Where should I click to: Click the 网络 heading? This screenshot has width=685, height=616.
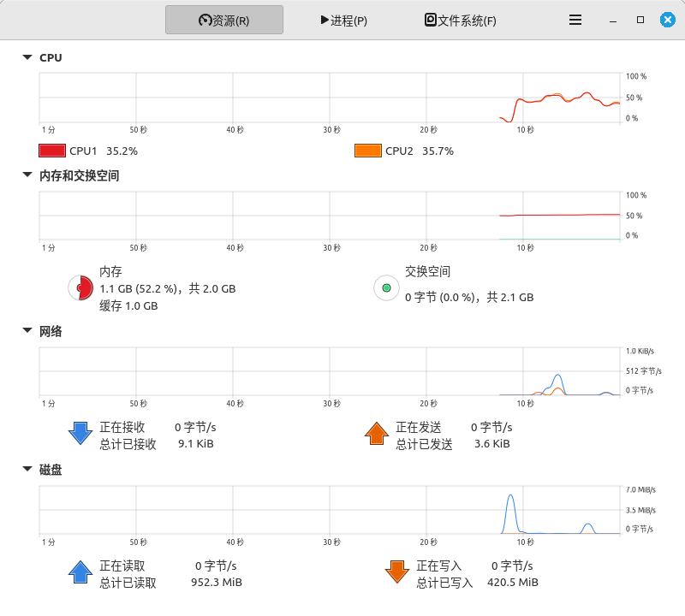tap(51, 331)
